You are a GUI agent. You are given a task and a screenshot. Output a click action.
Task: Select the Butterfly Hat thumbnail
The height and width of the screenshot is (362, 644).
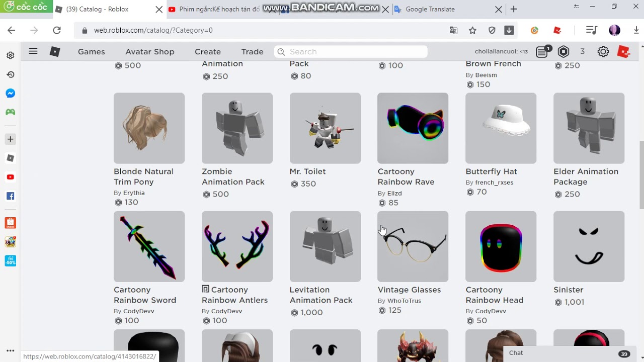coord(501,128)
